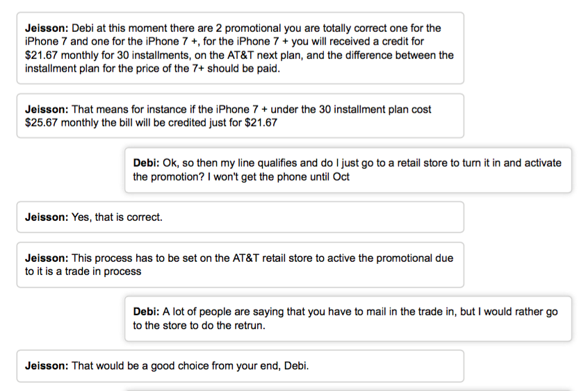Click the 'until Oct' text in Debi's message
The height and width of the screenshot is (391, 588).
329,176
